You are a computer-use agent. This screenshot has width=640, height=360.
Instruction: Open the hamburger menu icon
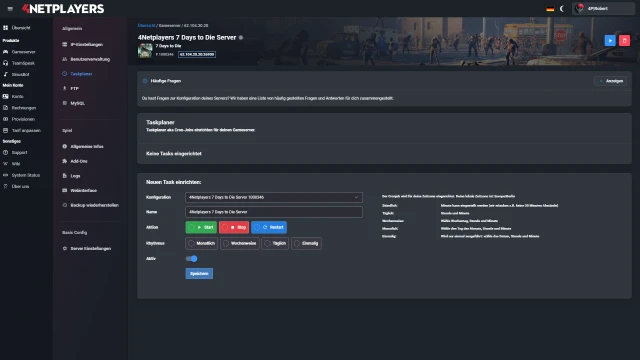pos(10,9)
